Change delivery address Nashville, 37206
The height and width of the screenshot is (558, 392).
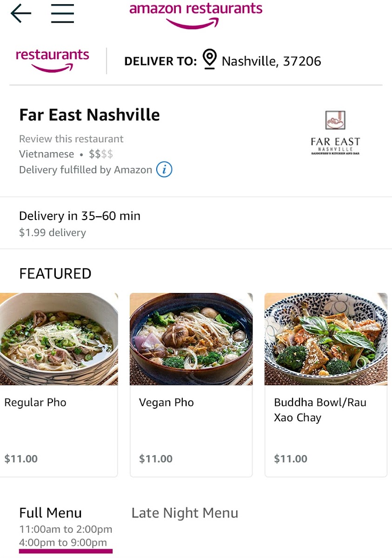pyautogui.click(x=271, y=61)
